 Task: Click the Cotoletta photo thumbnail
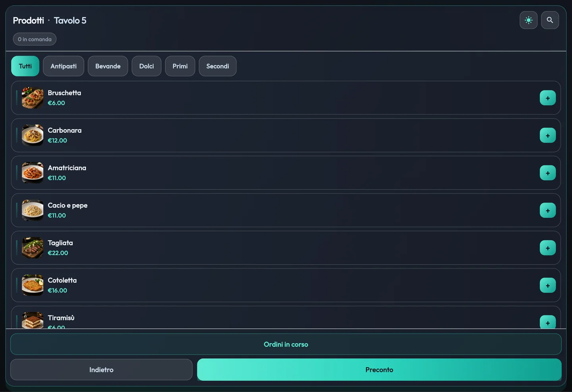coord(33,285)
